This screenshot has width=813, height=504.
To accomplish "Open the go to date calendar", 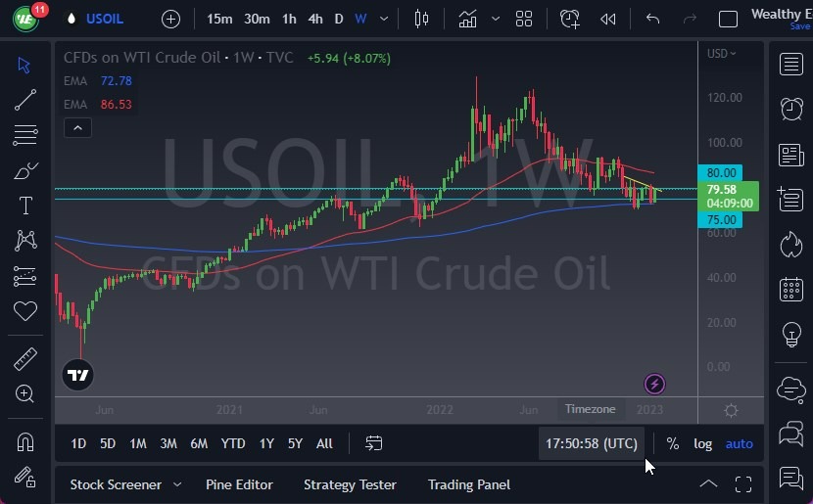I will point(373,443).
